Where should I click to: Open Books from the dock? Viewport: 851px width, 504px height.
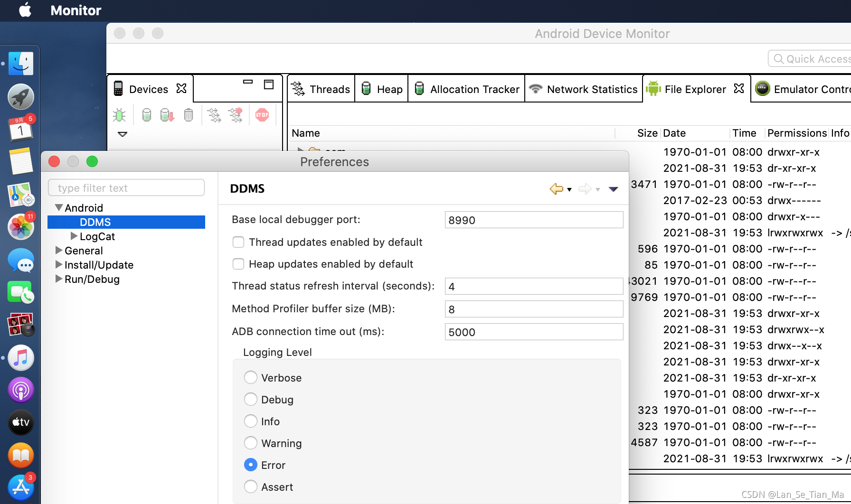(x=21, y=455)
